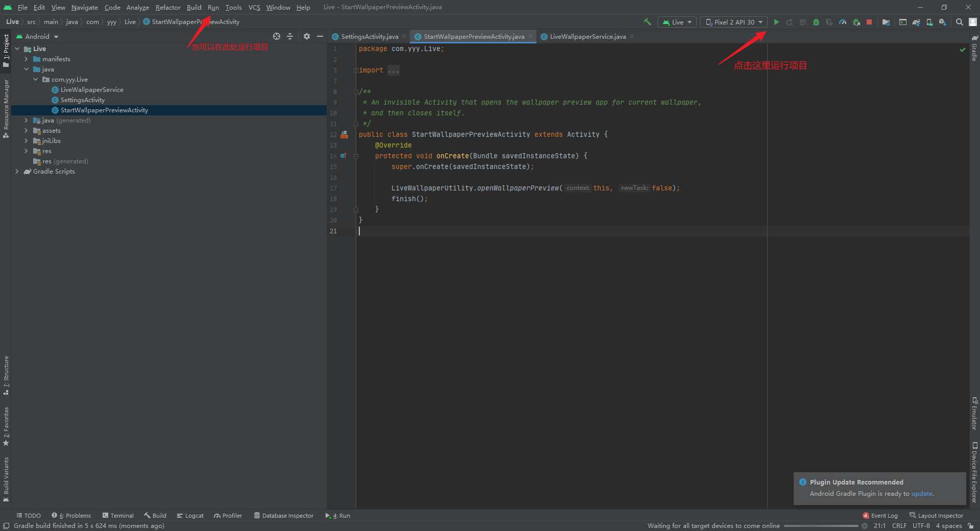
Task: Click the background task progress bar
Action: 821,526
